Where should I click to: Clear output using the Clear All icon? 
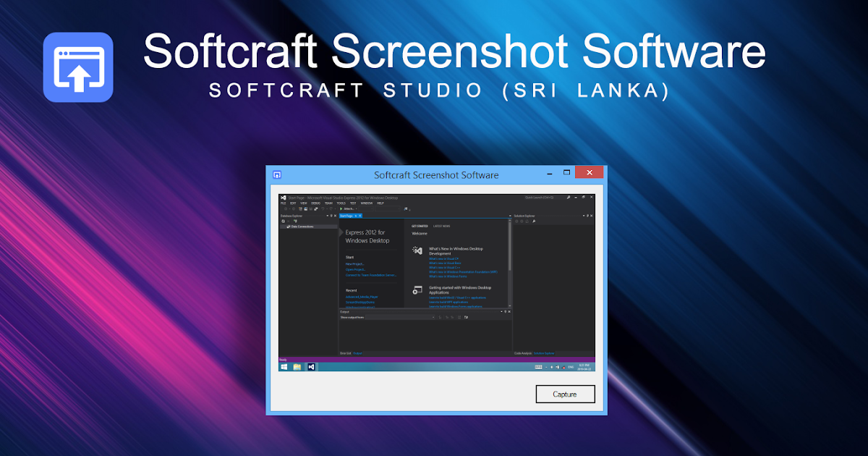(x=460, y=316)
